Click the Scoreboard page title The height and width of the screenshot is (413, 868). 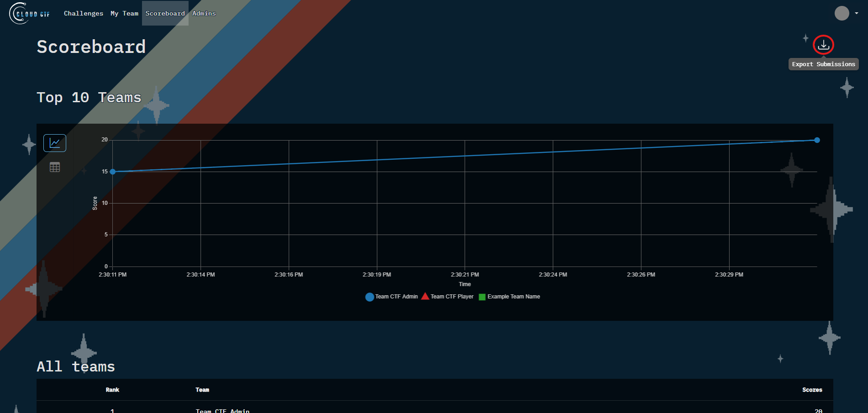click(x=91, y=47)
